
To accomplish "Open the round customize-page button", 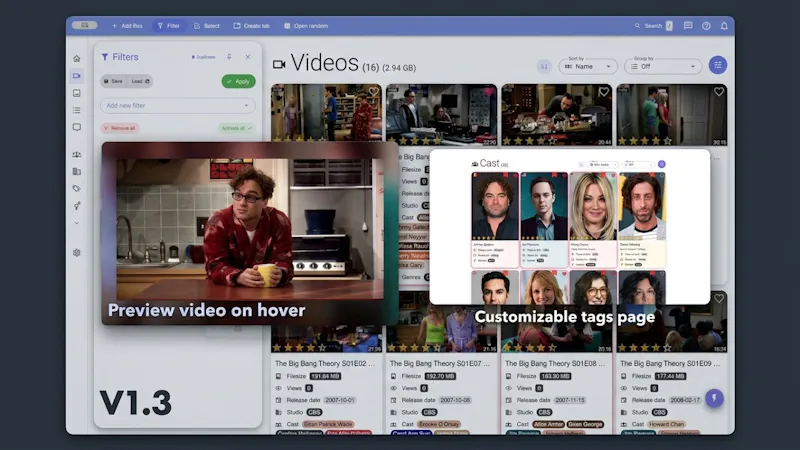I will click(718, 65).
